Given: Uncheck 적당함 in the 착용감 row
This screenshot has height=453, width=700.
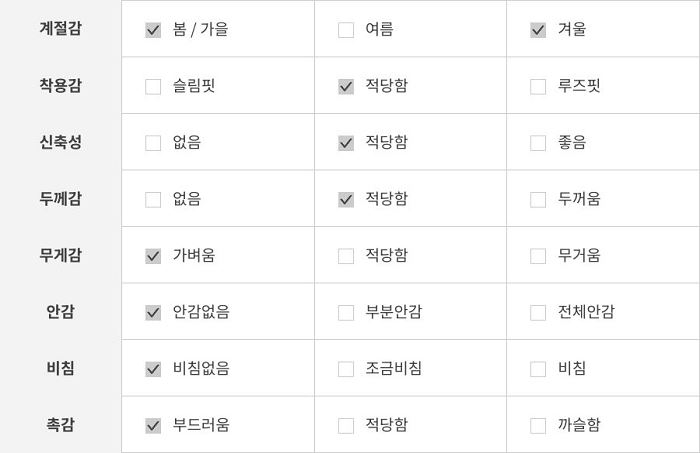Looking at the screenshot, I should pyautogui.click(x=346, y=87).
